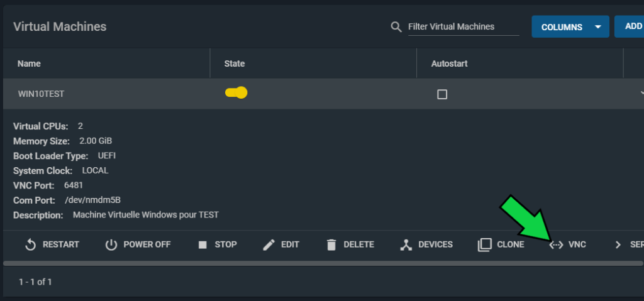Screen dimensions: 644x301
Task: Click the Clone duplicate icon
Action: tap(485, 244)
